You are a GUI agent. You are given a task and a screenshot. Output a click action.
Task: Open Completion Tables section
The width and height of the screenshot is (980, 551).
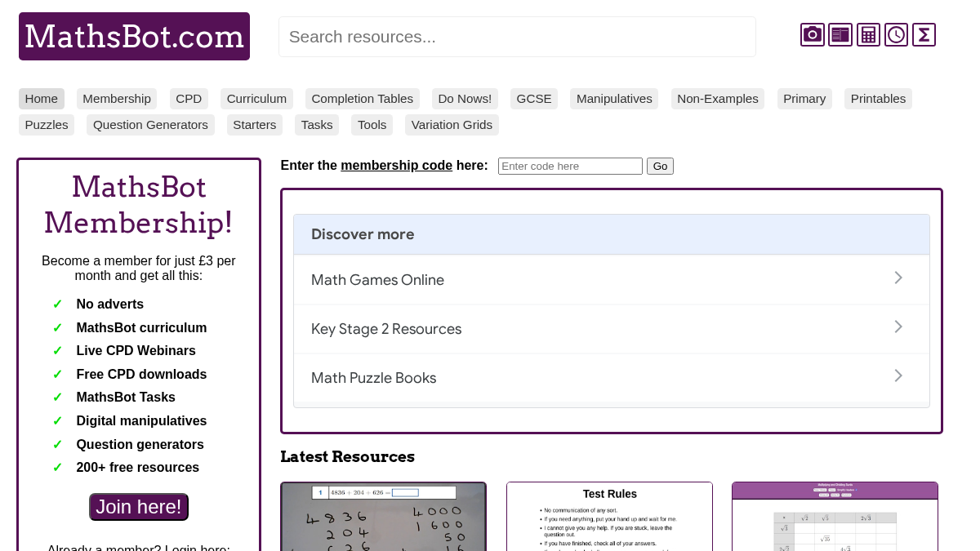click(x=363, y=99)
